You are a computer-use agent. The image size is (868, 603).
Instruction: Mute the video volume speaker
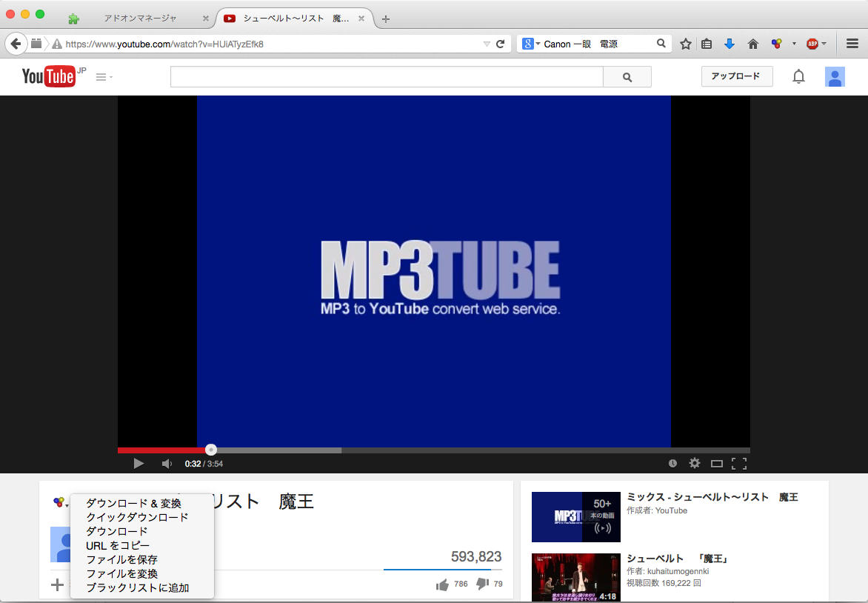[166, 464]
